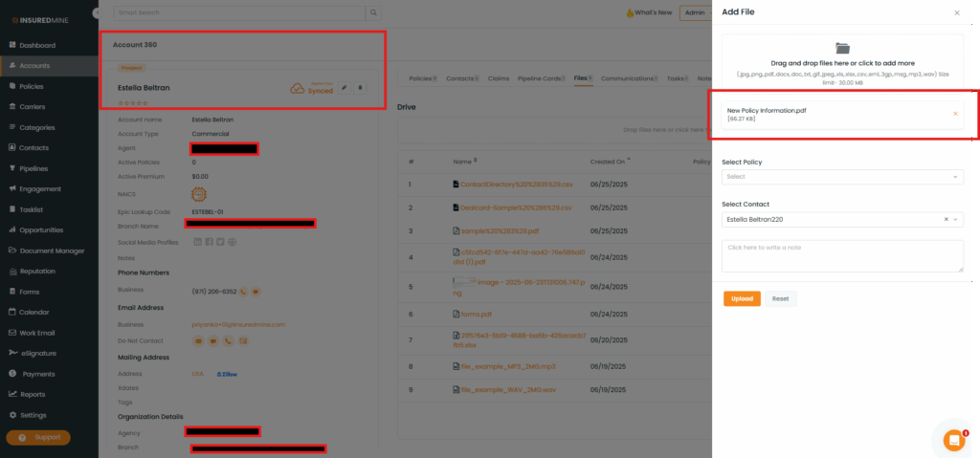
Task: Click the website globe icon
Action: (232, 242)
